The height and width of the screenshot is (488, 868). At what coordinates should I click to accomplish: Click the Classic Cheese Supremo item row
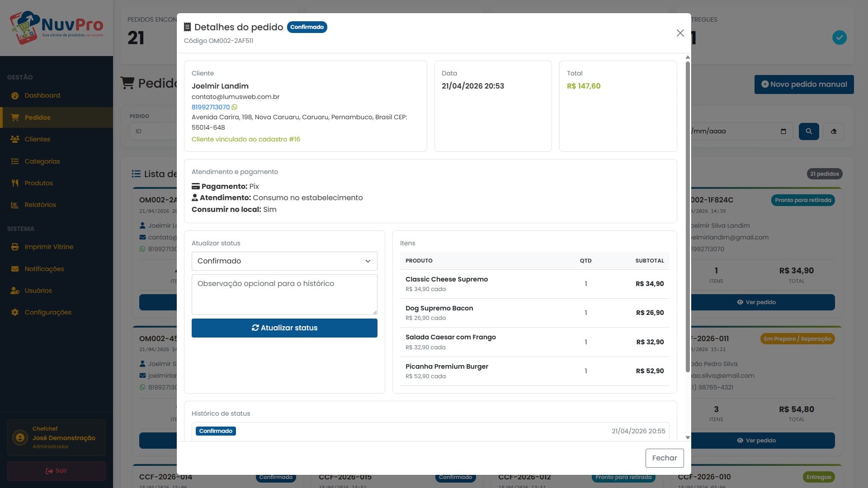[534, 284]
